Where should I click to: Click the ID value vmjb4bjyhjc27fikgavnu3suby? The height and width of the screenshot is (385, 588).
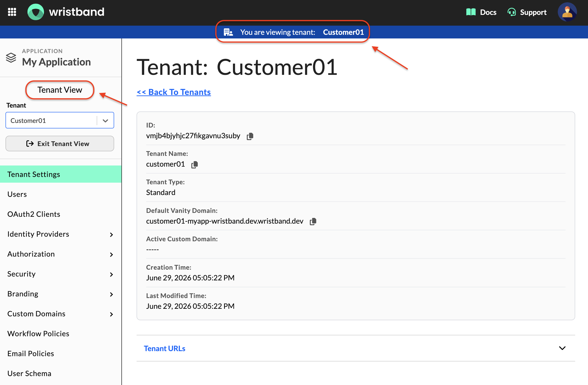tap(193, 136)
